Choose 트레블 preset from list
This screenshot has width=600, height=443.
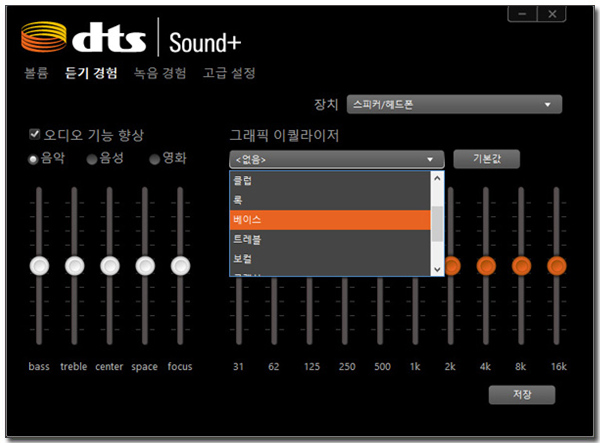tap(330, 240)
